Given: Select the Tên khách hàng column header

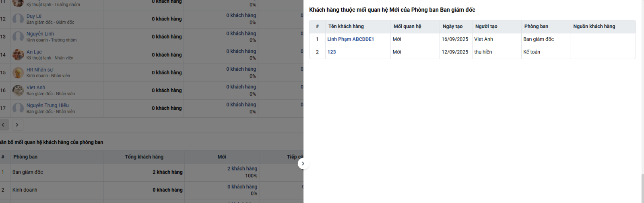Looking at the screenshot, I should 346,27.
